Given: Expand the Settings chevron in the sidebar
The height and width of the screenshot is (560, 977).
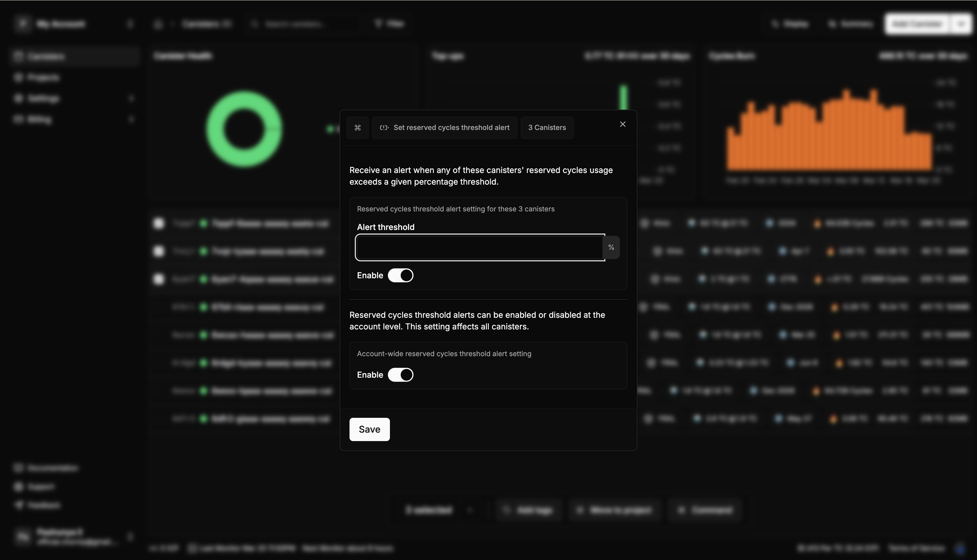Looking at the screenshot, I should pos(131,98).
